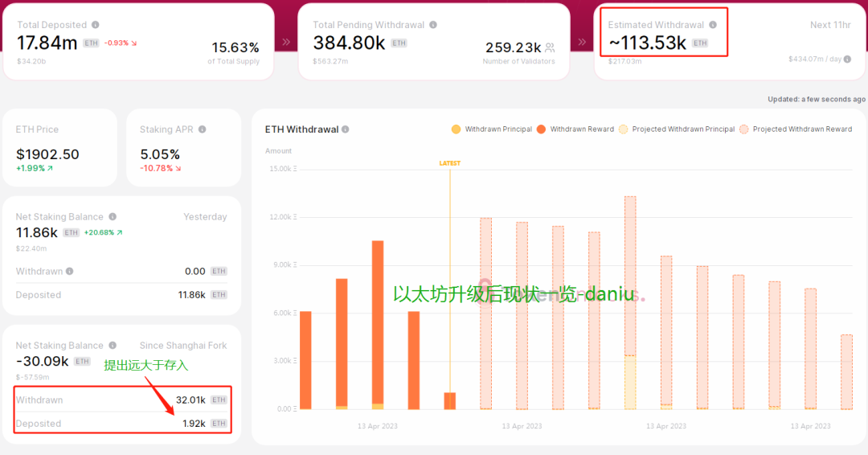Screen dimensions: 868x455
Task: Click the Updated: a few seconds ago text
Action: click(x=817, y=100)
